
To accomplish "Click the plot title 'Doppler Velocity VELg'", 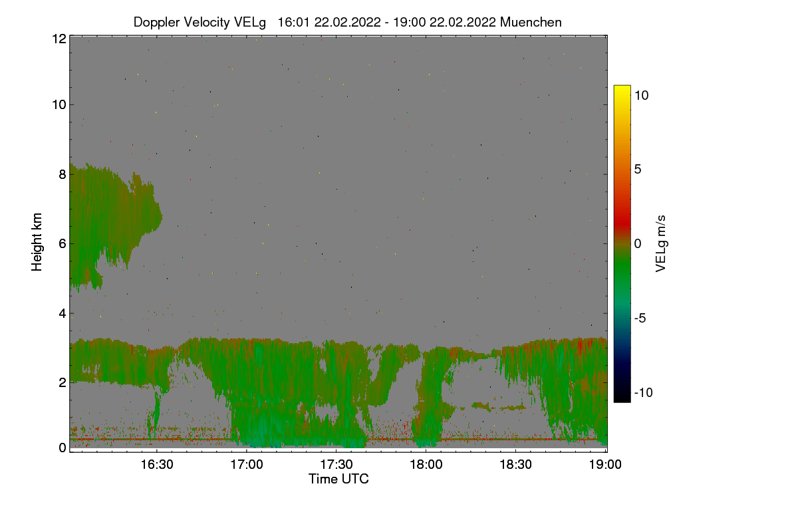I will [199, 22].
